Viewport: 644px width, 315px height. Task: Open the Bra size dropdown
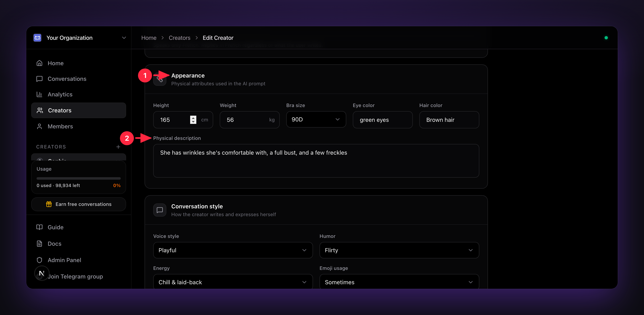tap(316, 120)
